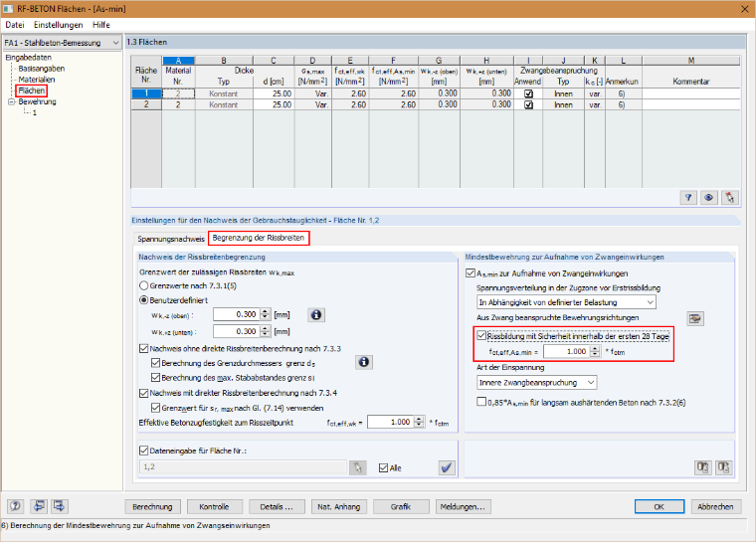Toggle As,min zur Aufnahme von Zwangeinwirkungen checkbox
The height and width of the screenshot is (542, 756).
(471, 273)
